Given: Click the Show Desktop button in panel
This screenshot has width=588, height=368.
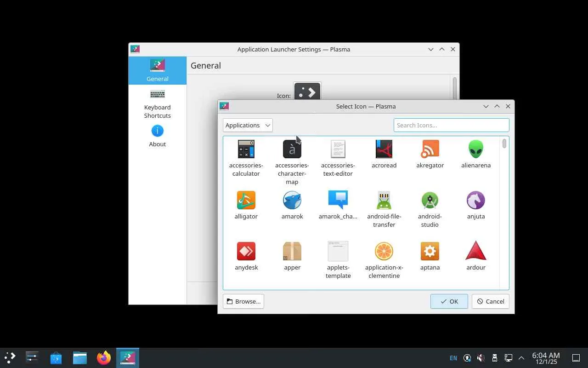Looking at the screenshot, I should [x=576, y=358].
